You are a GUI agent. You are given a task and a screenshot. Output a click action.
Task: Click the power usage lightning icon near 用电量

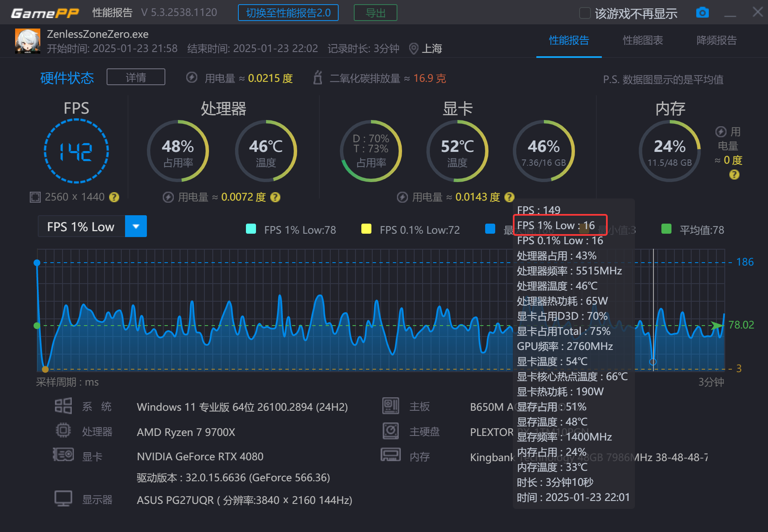point(192,78)
